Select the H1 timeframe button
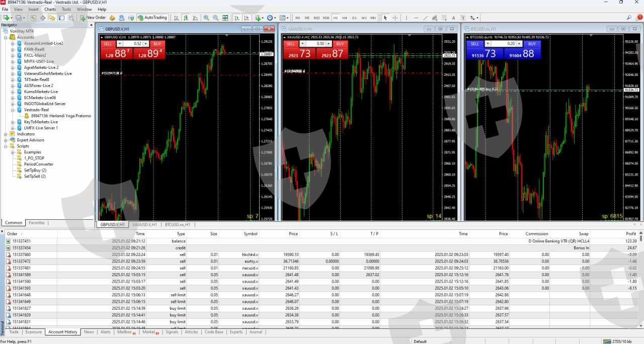Image resolution: width=644 pixels, height=344 pixels. 336,18
